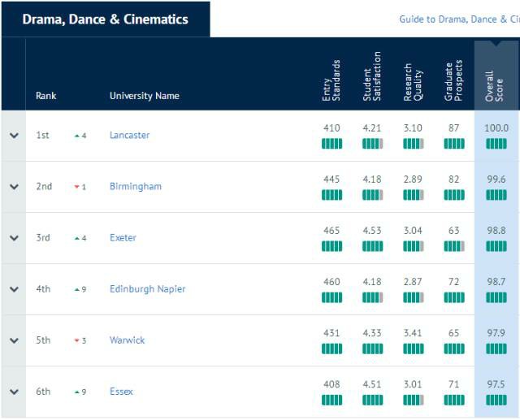Screen dimensions: 520x420
Task: Click Warwick's overall score 97.9
Action: click(496, 333)
